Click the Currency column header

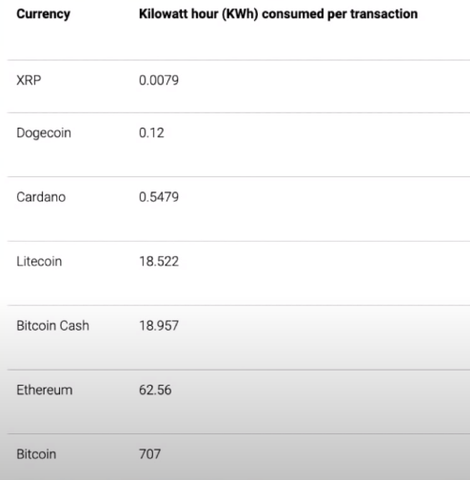click(43, 14)
